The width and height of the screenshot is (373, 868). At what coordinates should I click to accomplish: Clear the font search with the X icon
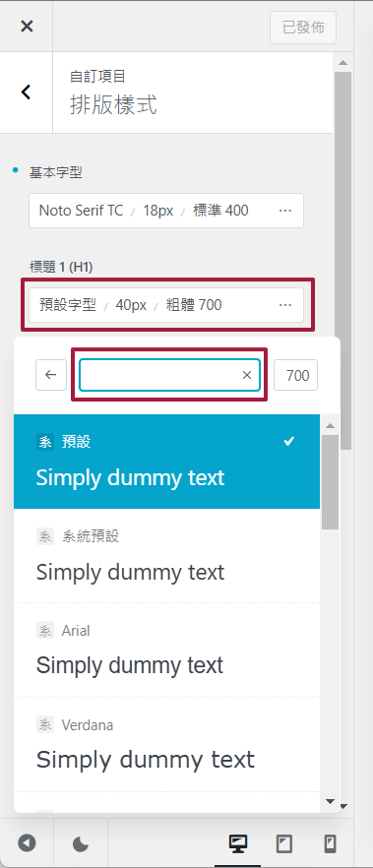[x=247, y=375]
